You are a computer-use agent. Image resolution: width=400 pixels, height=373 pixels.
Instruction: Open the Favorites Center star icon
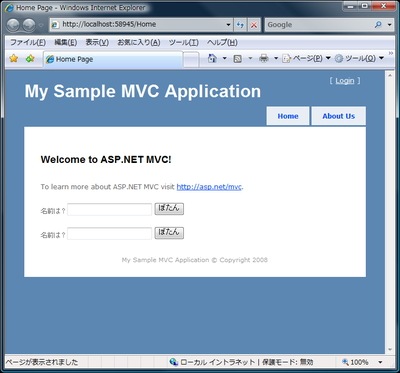point(13,59)
